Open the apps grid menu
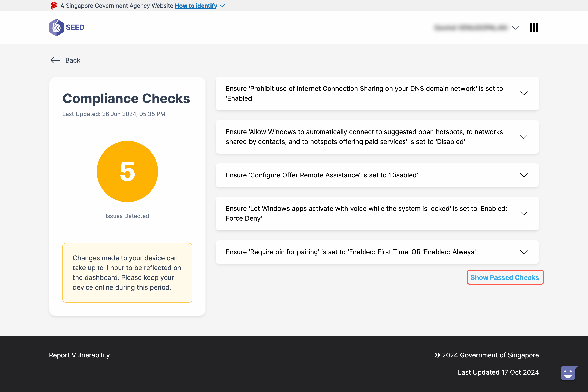This screenshot has height=392, width=588. pos(534,28)
